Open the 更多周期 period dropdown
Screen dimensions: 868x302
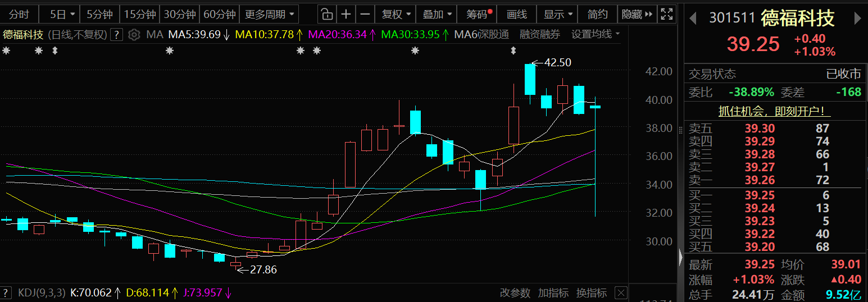coord(270,14)
